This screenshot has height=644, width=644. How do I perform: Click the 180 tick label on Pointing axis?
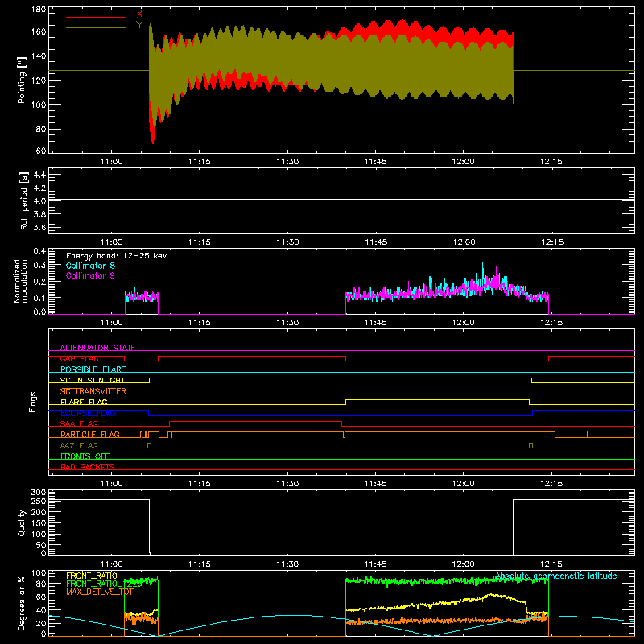click(x=39, y=10)
